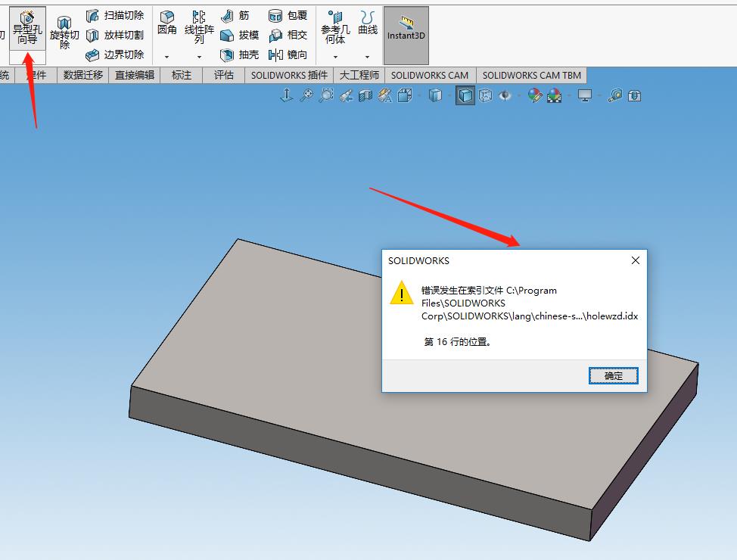This screenshot has height=560, width=737.
Task: Click the holewzd.idx error path text
Action: pyautogui.click(x=530, y=303)
